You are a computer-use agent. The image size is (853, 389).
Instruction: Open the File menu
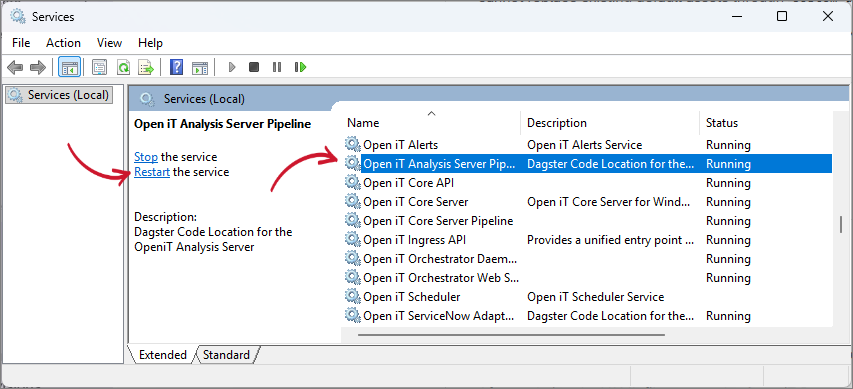(21, 42)
